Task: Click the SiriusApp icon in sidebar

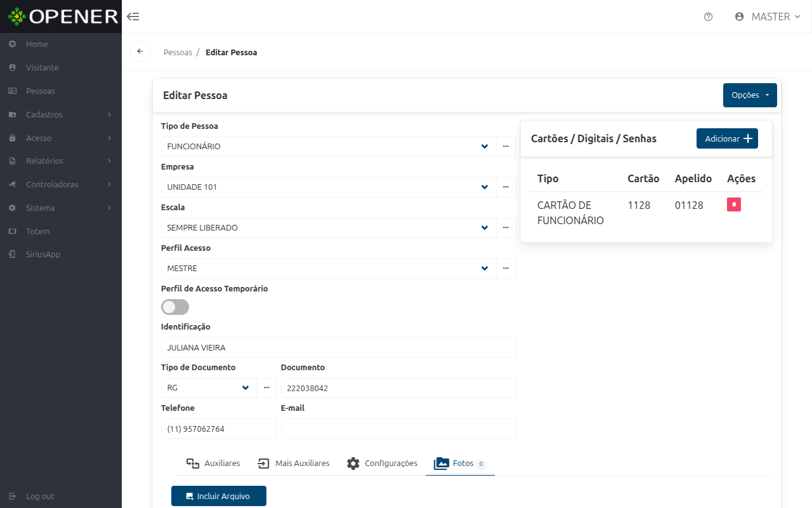Action: point(12,255)
